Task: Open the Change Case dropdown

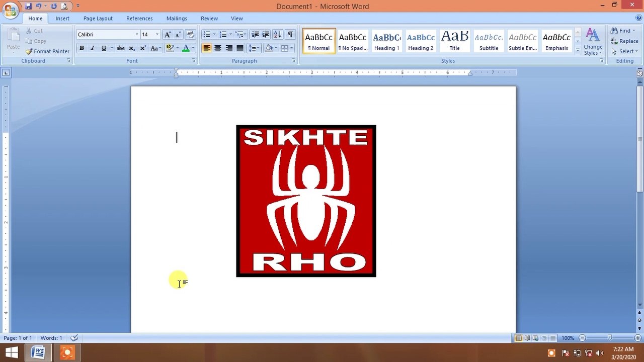Action: coord(156,48)
